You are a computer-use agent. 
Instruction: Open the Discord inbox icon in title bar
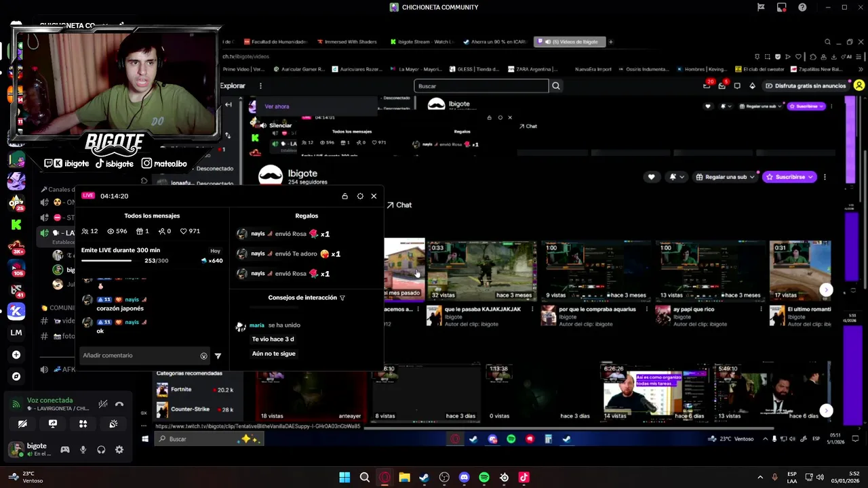pyautogui.click(x=782, y=7)
